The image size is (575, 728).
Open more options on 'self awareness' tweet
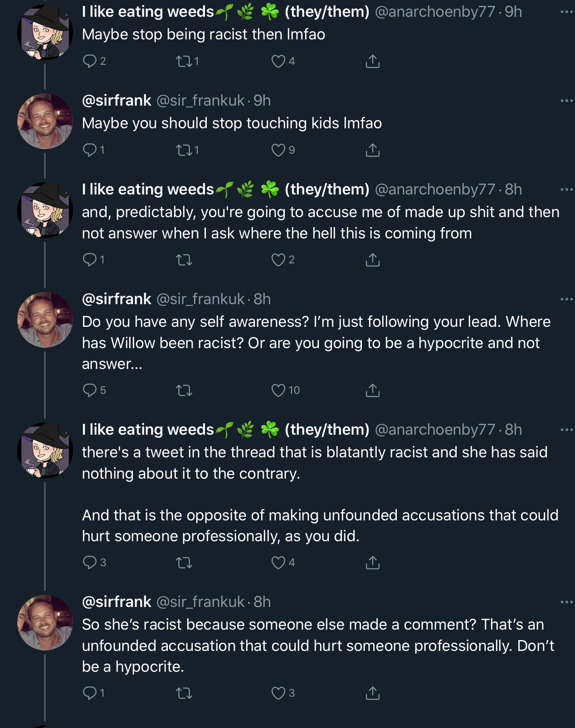pos(566,299)
